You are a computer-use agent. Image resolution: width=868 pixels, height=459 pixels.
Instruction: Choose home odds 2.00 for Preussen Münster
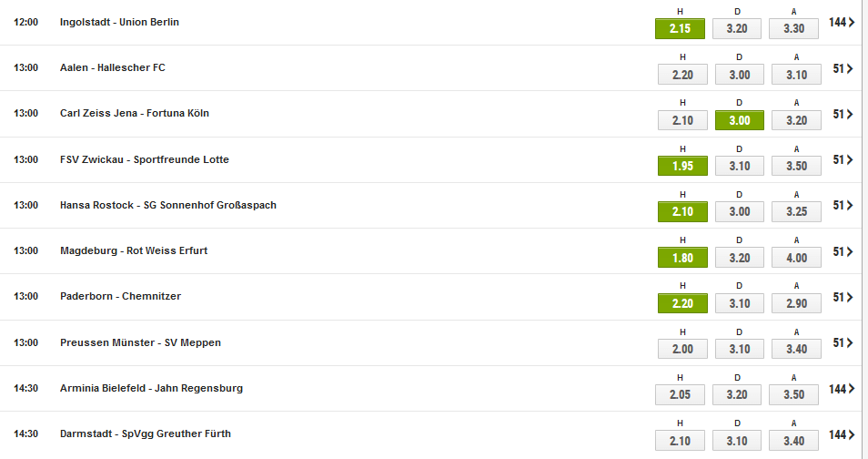coord(682,349)
